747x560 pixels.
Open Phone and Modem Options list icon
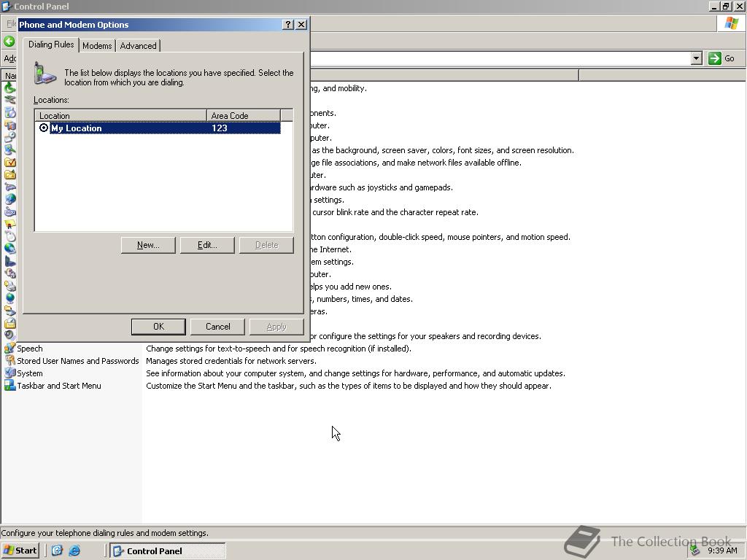point(10,262)
